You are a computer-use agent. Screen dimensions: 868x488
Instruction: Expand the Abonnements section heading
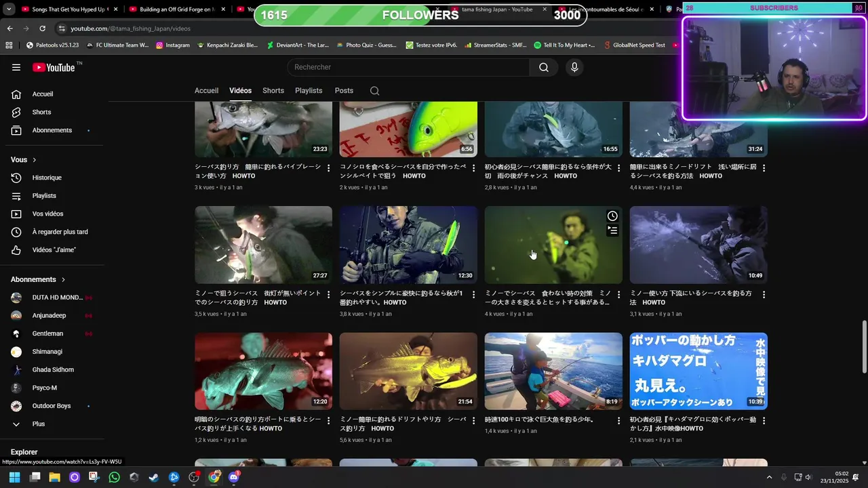(x=38, y=279)
